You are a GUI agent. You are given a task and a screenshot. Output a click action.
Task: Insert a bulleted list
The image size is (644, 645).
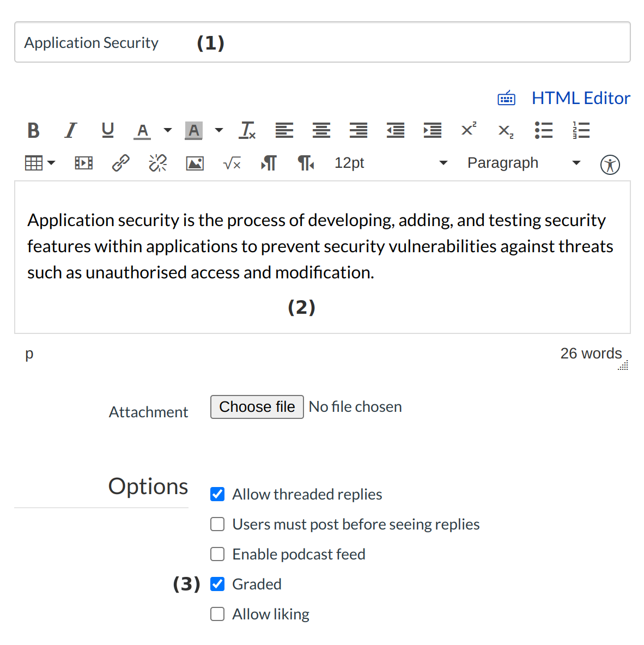(x=543, y=130)
